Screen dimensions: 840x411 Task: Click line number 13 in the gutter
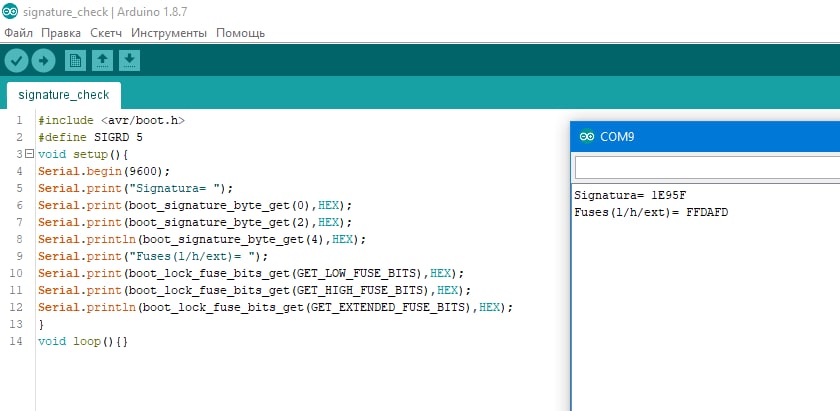(16, 324)
